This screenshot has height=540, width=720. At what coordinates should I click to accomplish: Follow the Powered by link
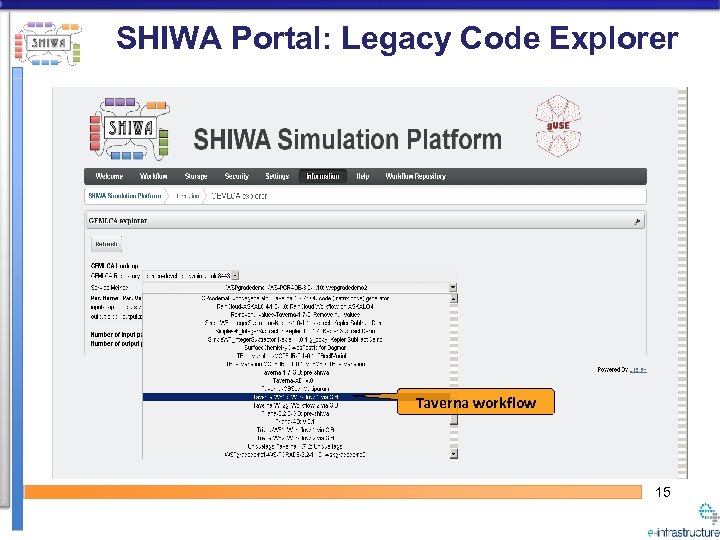(x=637, y=370)
